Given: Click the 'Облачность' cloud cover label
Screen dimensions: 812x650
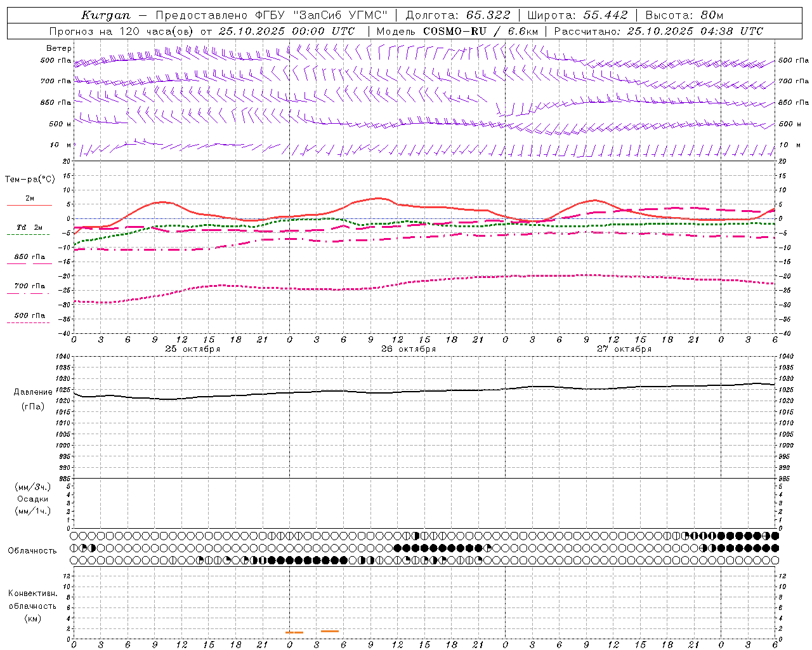Looking at the screenshot, I should 32,551.
